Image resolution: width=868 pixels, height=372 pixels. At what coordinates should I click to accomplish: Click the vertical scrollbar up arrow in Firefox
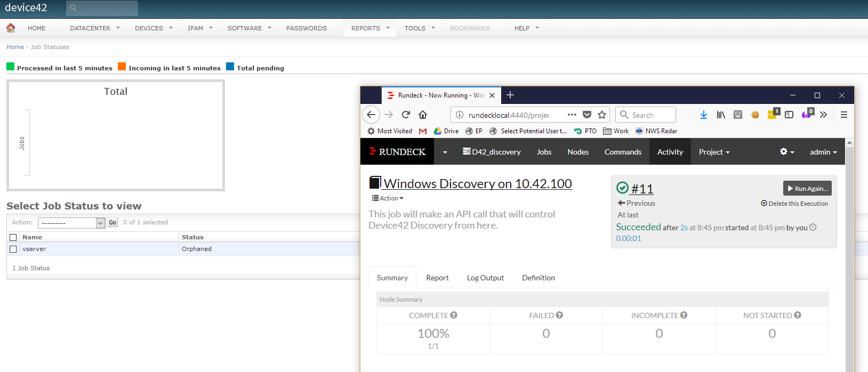pyautogui.click(x=849, y=142)
